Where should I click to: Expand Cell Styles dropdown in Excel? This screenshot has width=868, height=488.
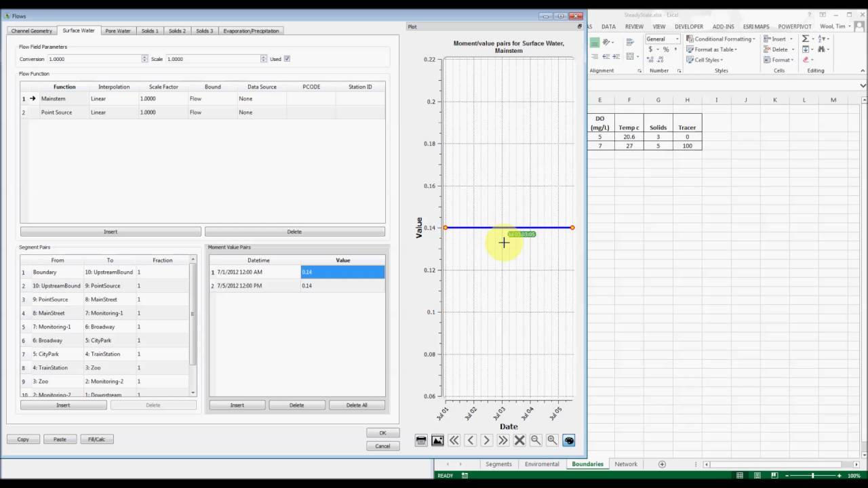705,60
